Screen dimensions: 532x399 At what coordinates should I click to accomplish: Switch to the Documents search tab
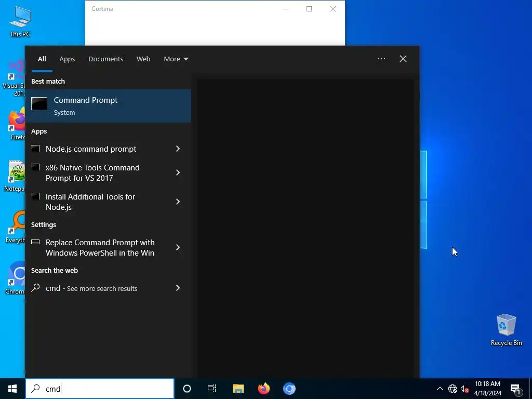pos(105,59)
